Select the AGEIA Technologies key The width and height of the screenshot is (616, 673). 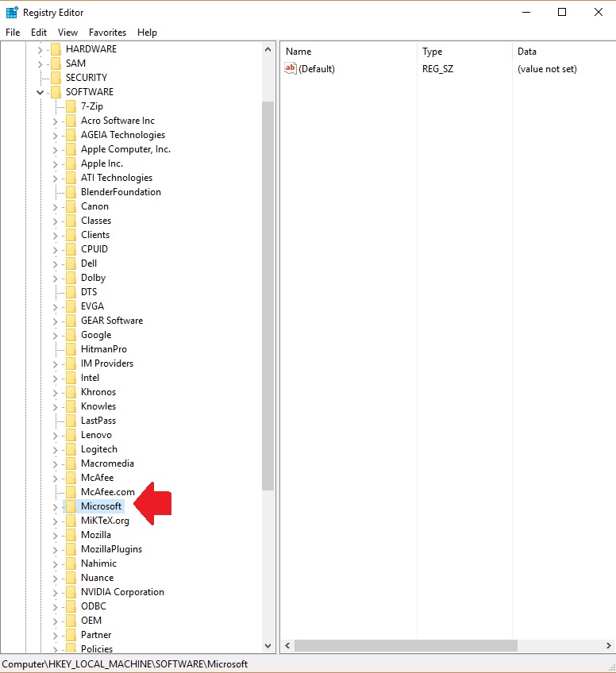pos(123,135)
